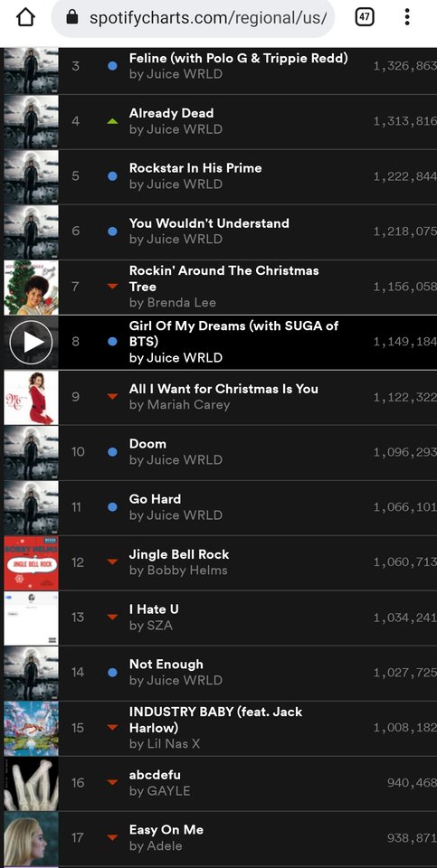Open the browser three-dot menu
The image size is (437, 868).
407,17
